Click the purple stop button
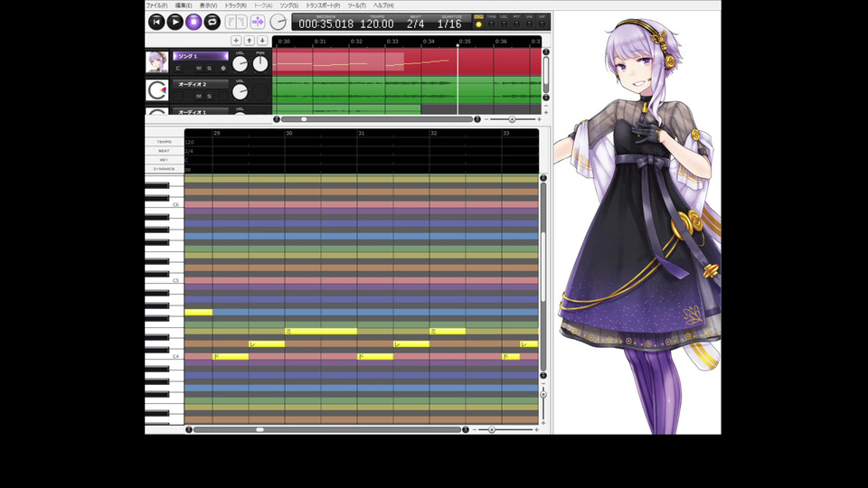Viewport: 868px width, 488px height. point(193,22)
